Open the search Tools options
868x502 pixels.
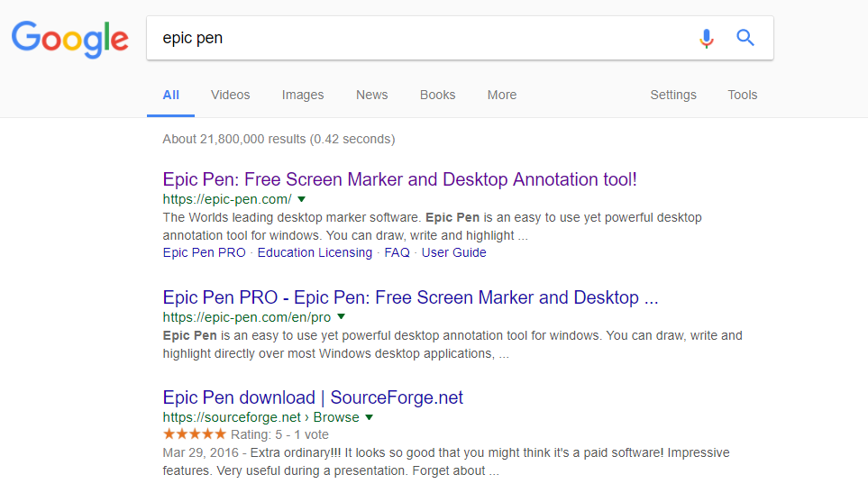[x=743, y=95]
